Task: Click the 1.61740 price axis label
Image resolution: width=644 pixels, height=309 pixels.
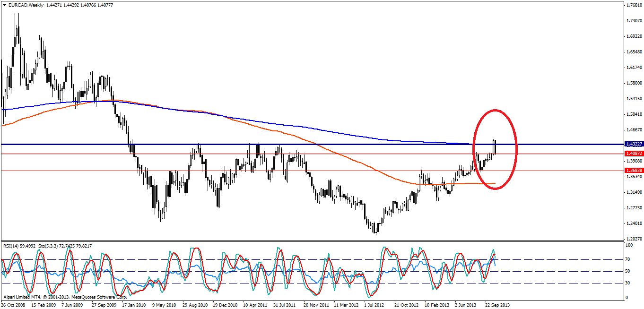Action: 634,68
